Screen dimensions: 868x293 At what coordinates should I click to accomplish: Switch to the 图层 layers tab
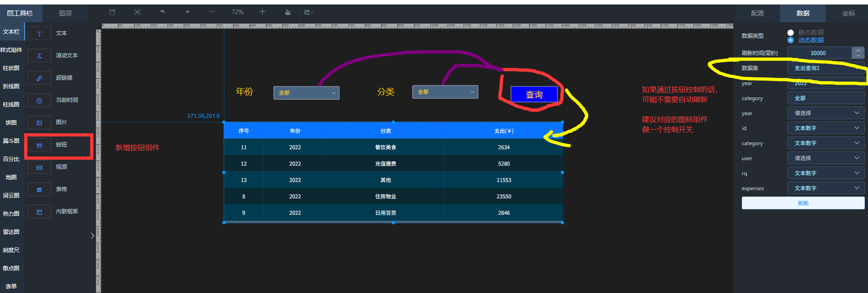[66, 13]
